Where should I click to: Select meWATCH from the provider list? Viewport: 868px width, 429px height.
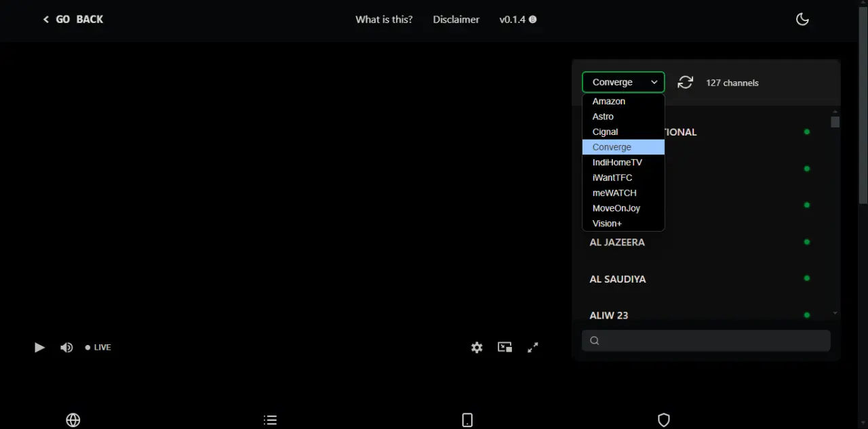(x=623, y=193)
